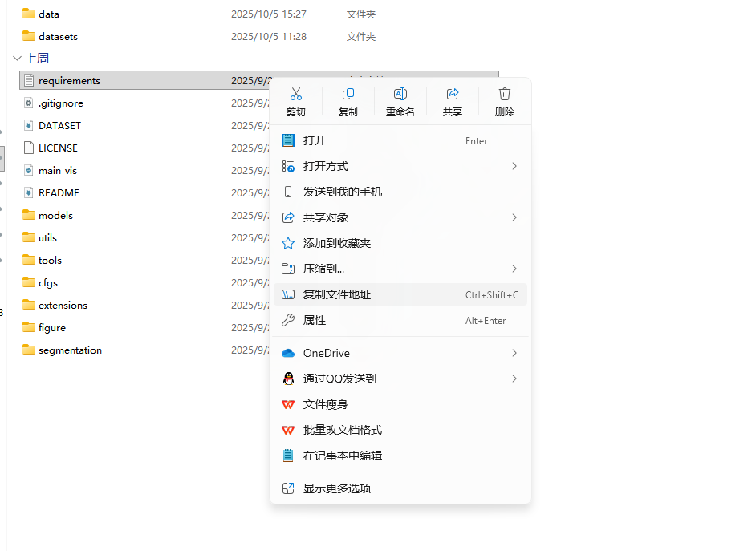756x551 pixels.
Task: Click the Copy (复制) icon
Action: pos(348,94)
